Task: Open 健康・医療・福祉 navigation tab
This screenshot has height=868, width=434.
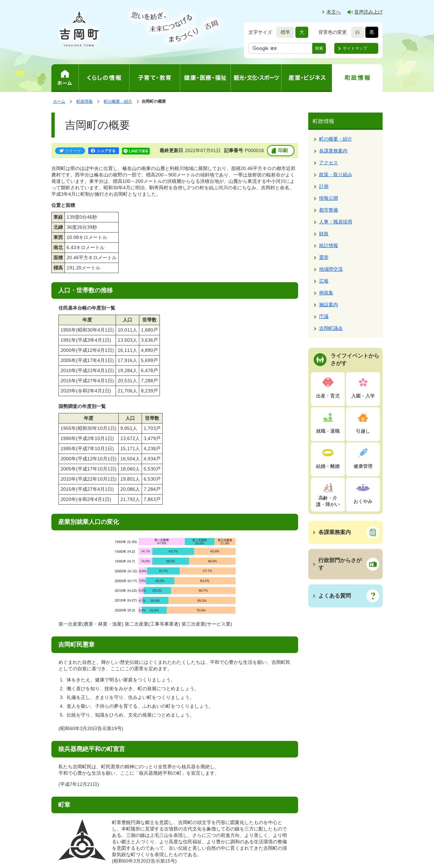Action: (205, 78)
